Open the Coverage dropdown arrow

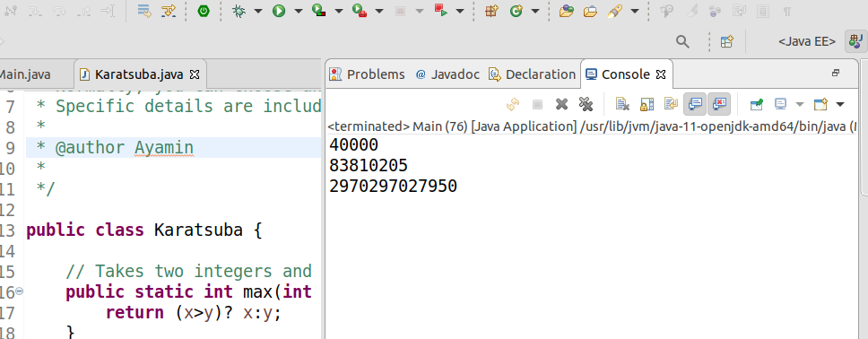point(339,11)
